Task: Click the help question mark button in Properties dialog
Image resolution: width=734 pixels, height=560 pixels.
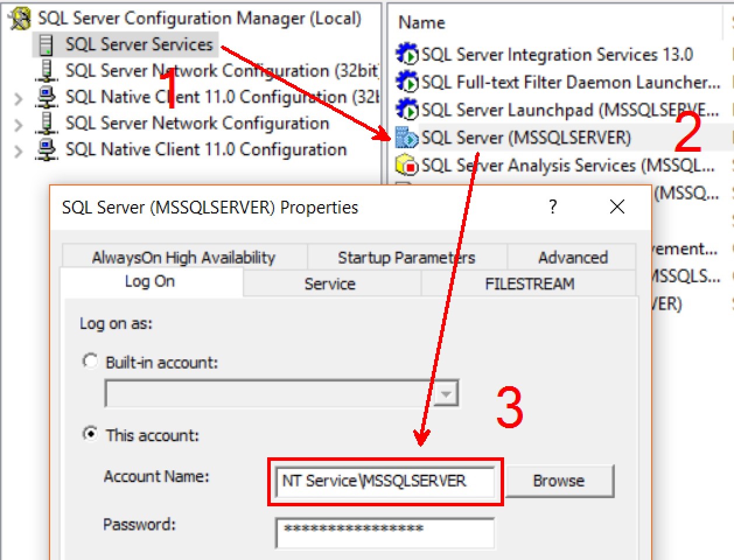Action: pyautogui.click(x=553, y=206)
